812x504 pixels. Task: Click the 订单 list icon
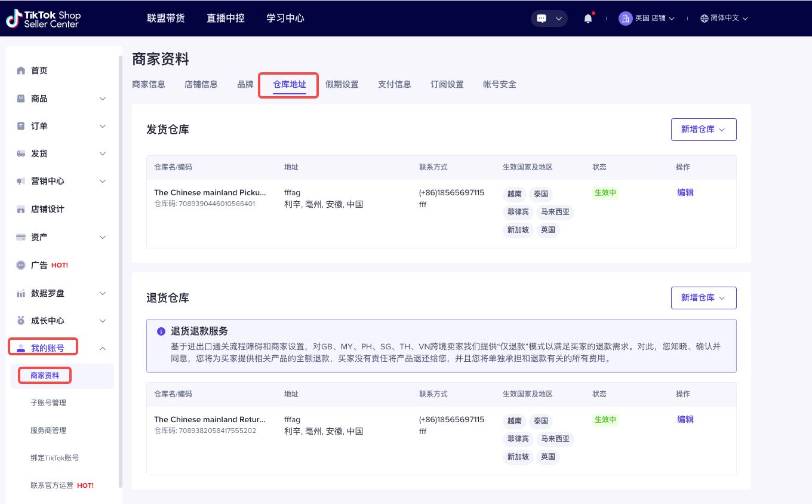21,126
